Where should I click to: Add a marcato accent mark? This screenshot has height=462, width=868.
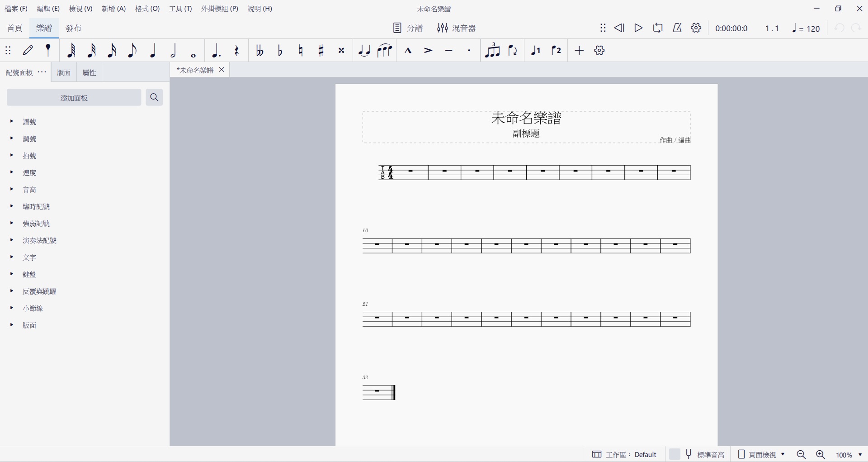(x=408, y=51)
